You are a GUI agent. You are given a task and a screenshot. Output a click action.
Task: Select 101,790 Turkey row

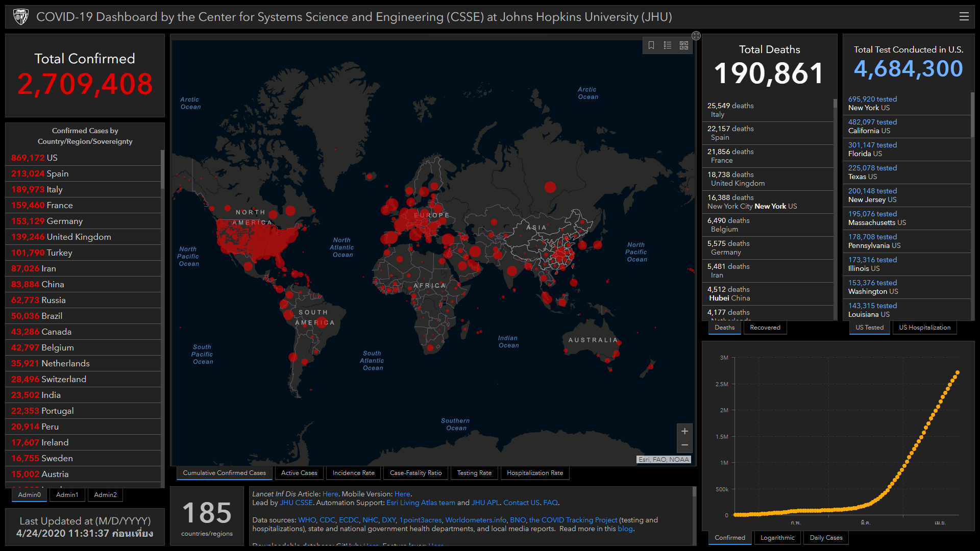84,253
